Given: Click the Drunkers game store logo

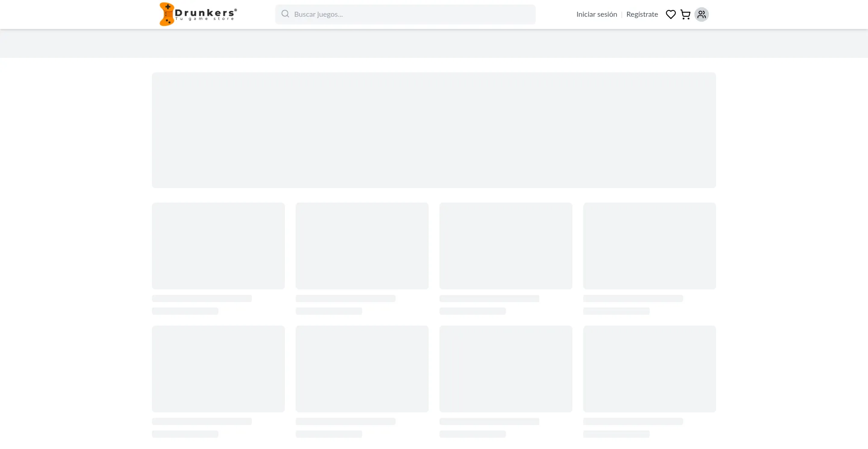Looking at the screenshot, I should (198, 14).
